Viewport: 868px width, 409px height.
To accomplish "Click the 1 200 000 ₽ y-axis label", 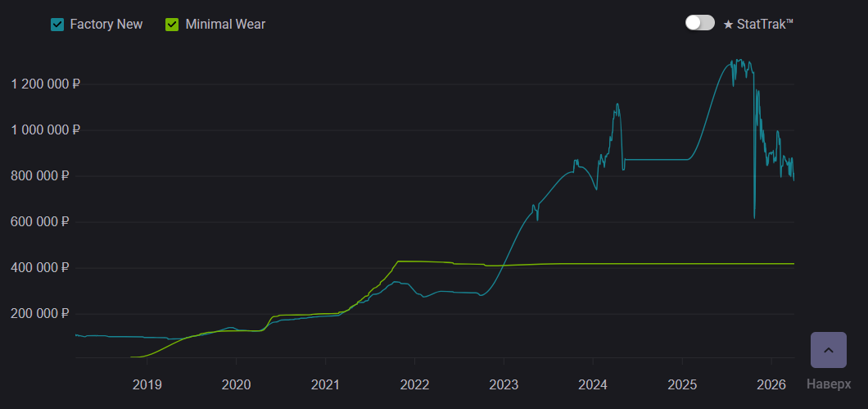I will (x=45, y=84).
